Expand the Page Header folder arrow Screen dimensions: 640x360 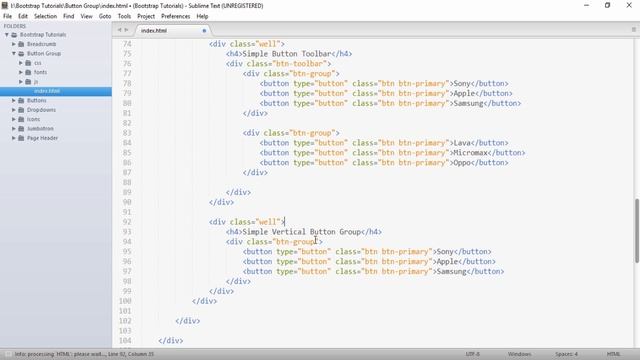pyautogui.click(x=13, y=138)
